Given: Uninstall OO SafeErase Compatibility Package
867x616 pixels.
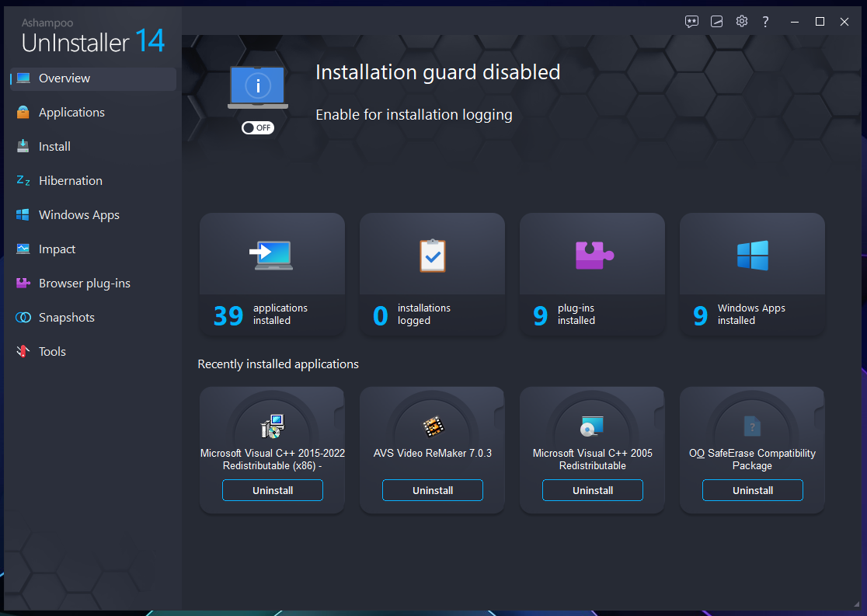Looking at the screenshot, I should 753,490.
